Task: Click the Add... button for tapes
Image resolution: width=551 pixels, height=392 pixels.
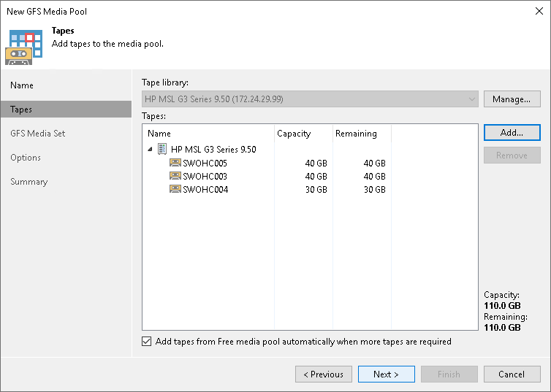Action: (x=512, y=133)
